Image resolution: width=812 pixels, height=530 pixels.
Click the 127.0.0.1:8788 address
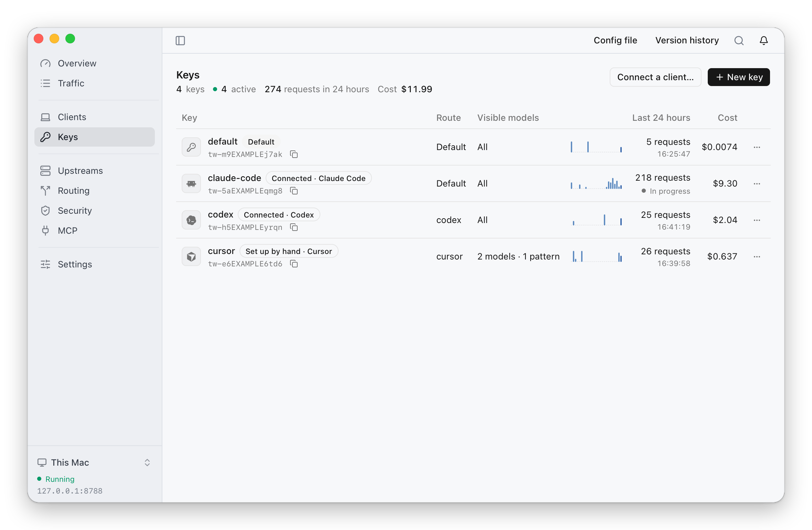click(70, 491)
